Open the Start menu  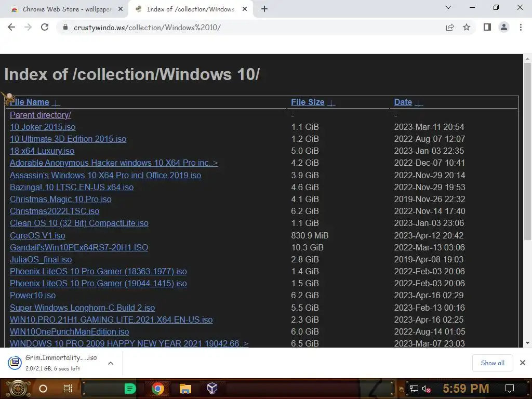pyautogui.click(x=18, y=389)
